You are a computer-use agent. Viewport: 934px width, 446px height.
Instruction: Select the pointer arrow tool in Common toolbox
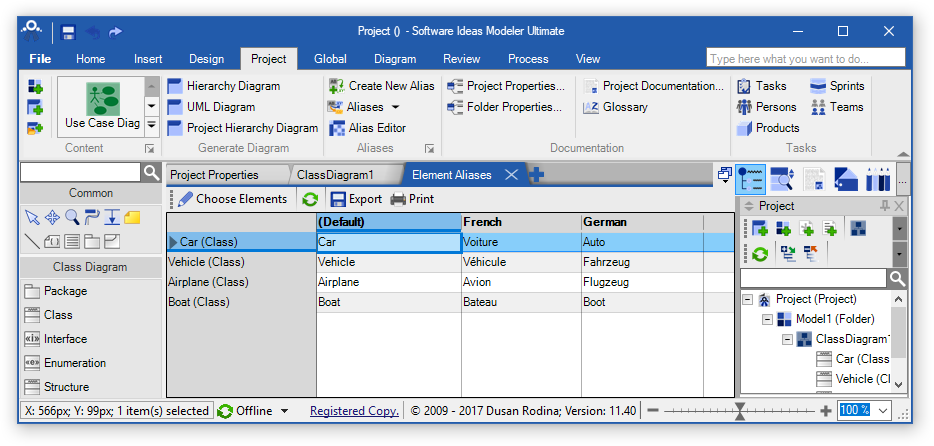click(x=32, y=218)
